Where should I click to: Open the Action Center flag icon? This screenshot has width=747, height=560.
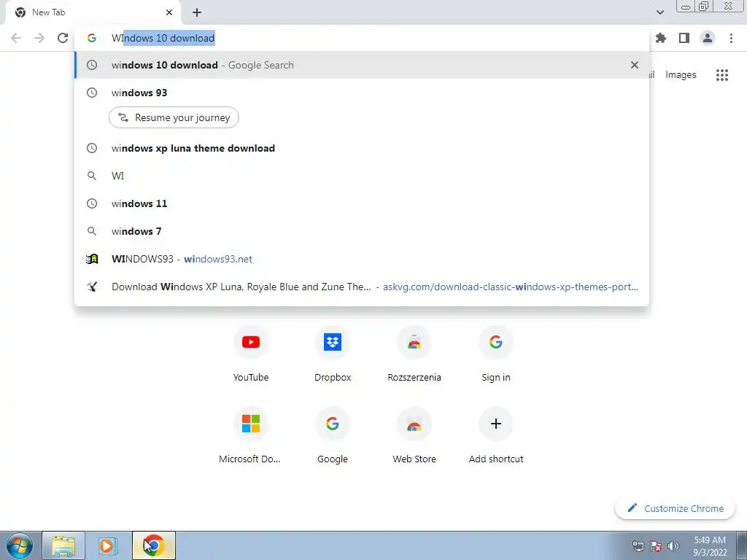656,546
